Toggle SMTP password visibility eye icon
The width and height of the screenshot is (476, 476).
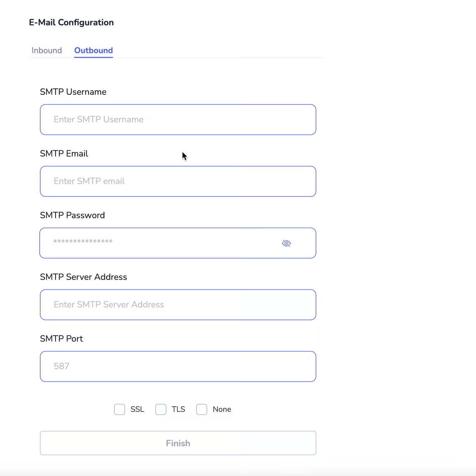286,243
